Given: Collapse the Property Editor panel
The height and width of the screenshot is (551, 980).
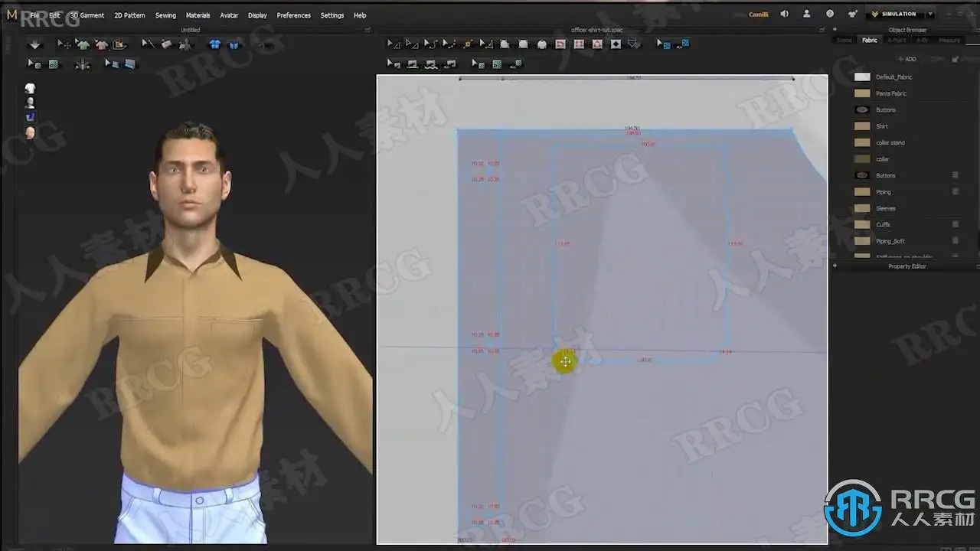Looking at the screenshot, I should point(835,266).
